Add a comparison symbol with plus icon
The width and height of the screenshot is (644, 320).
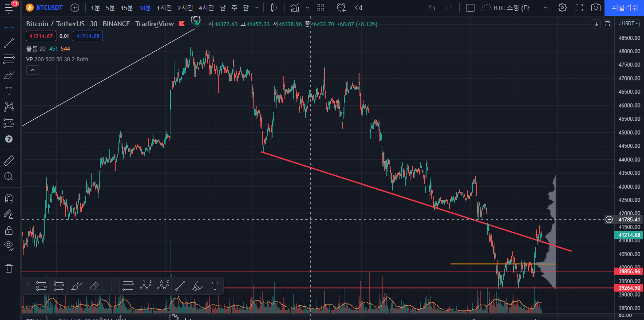click(x=75, y=8)
